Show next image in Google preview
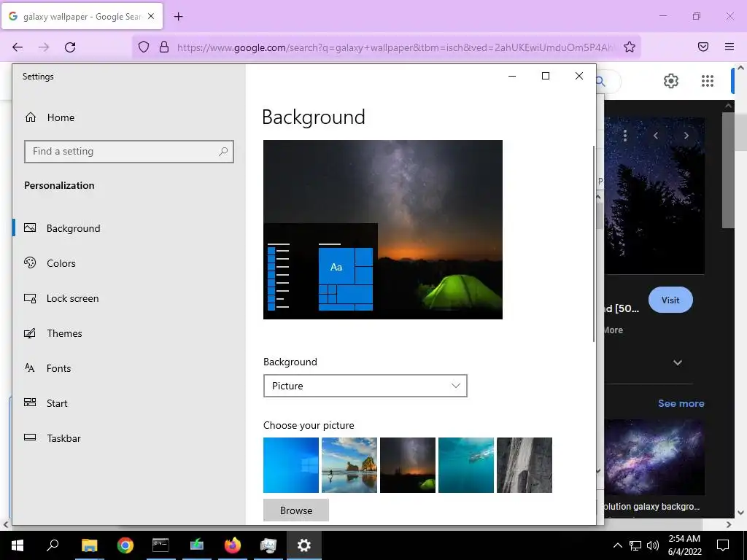Screen dimensions: 747x560 (x=686, y=136)
